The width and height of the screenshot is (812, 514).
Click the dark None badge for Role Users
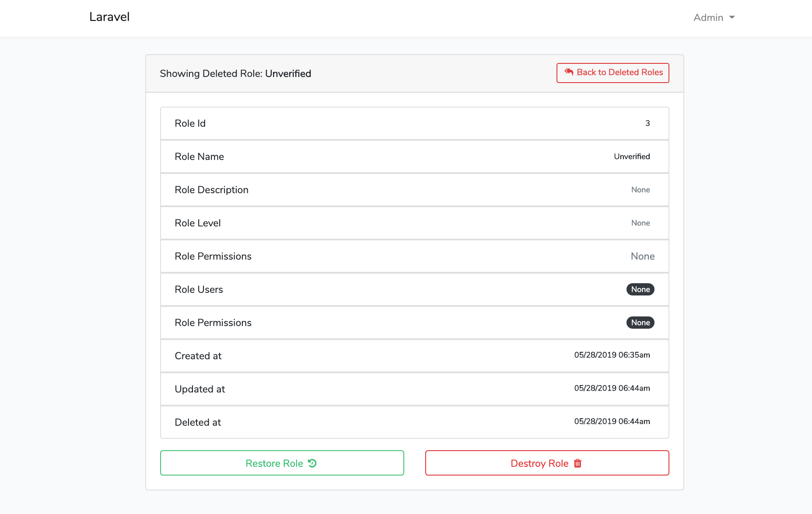640,289
